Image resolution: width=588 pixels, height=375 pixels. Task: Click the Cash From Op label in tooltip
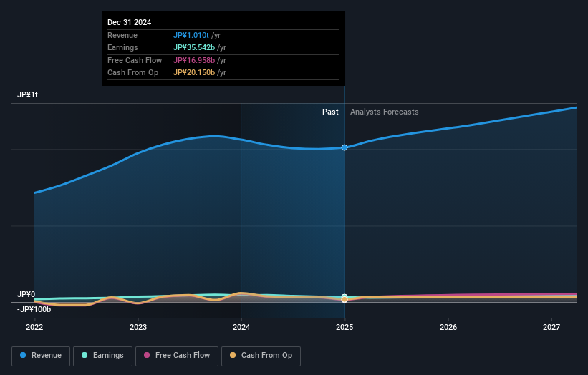(132, 73)
